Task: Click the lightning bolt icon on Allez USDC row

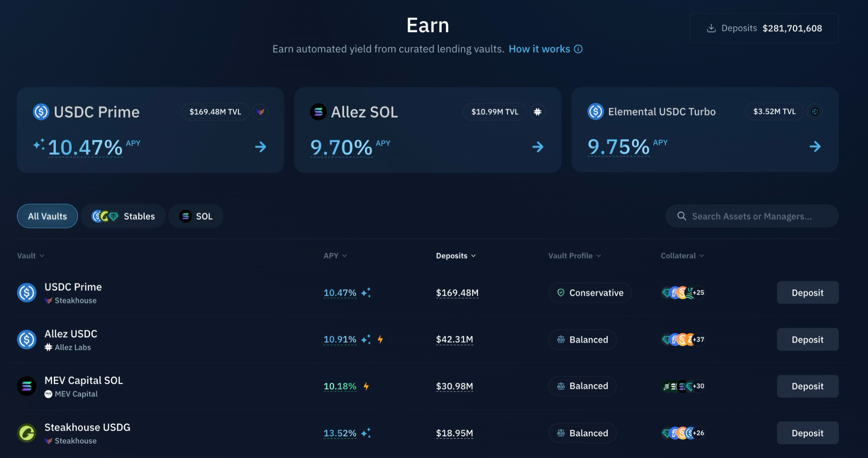Action: point(380,339)
